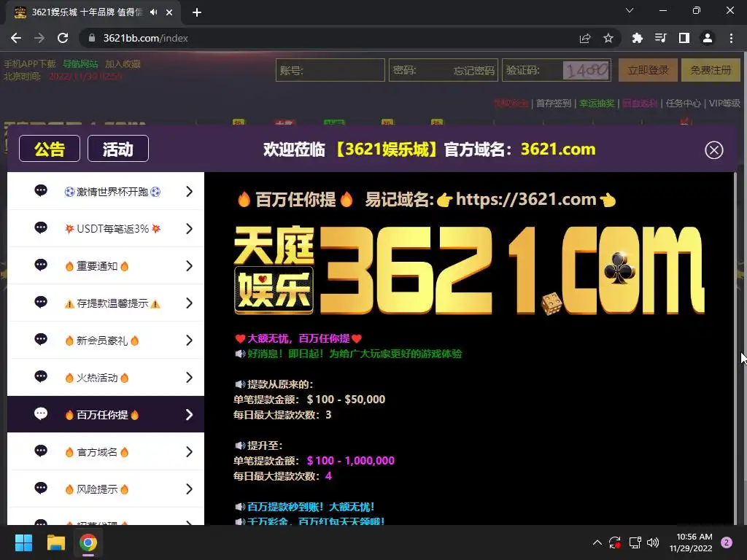The height and width of the screenshot is (560, 747).
Task: Close the announcement popup with X icon
Action: 713,150
